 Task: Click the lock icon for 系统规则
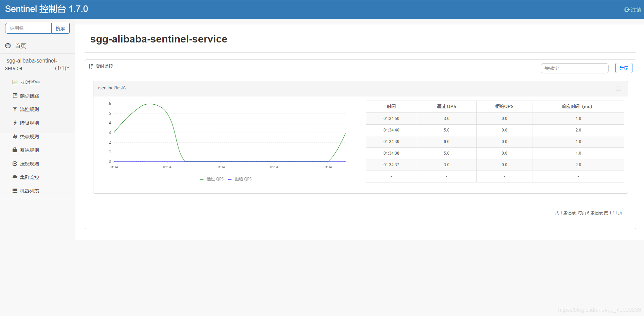click(x=15, y=150)
